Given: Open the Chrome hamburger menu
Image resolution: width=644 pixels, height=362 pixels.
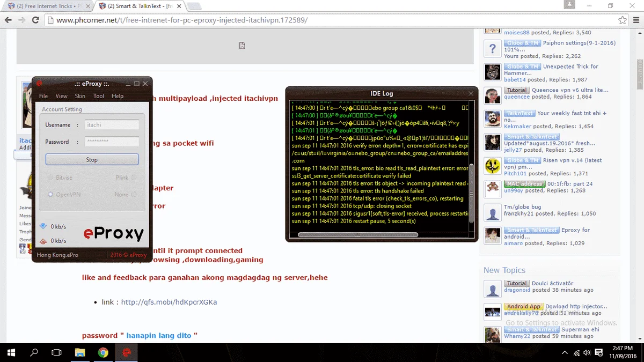Looking at the screenshot, I should 635,20.
